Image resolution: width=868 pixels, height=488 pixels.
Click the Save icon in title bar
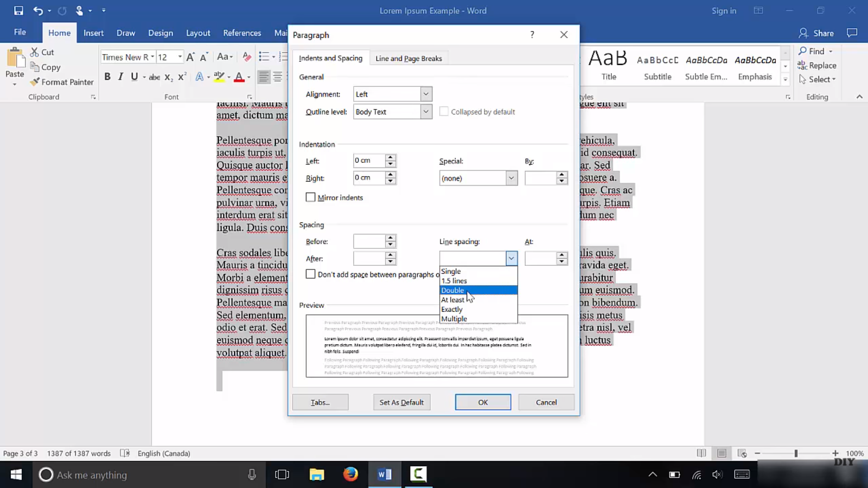point(18,10)
